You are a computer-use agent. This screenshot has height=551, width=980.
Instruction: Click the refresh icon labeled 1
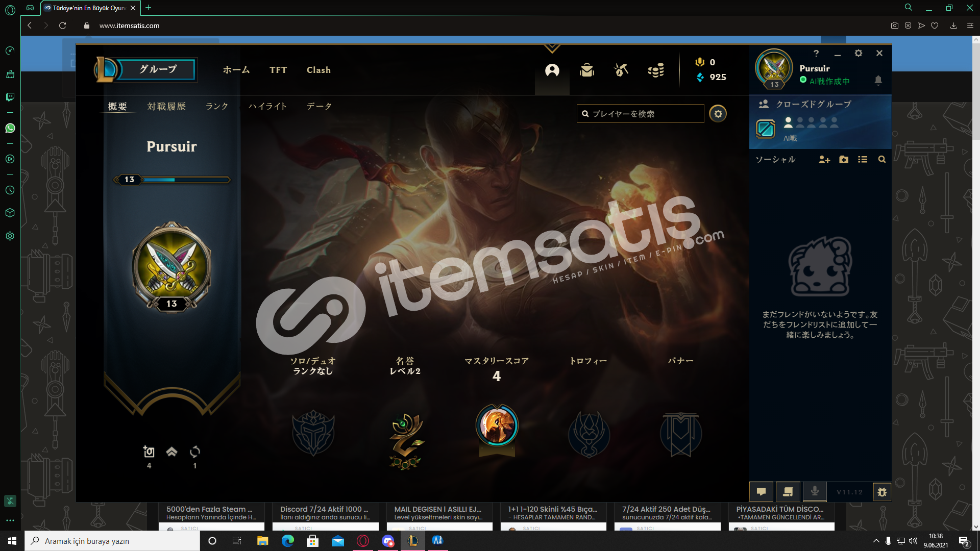(194, 452)
